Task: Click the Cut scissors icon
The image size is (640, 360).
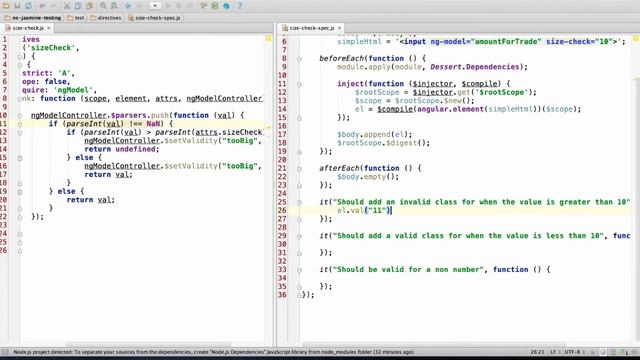Action: (67, 6)
